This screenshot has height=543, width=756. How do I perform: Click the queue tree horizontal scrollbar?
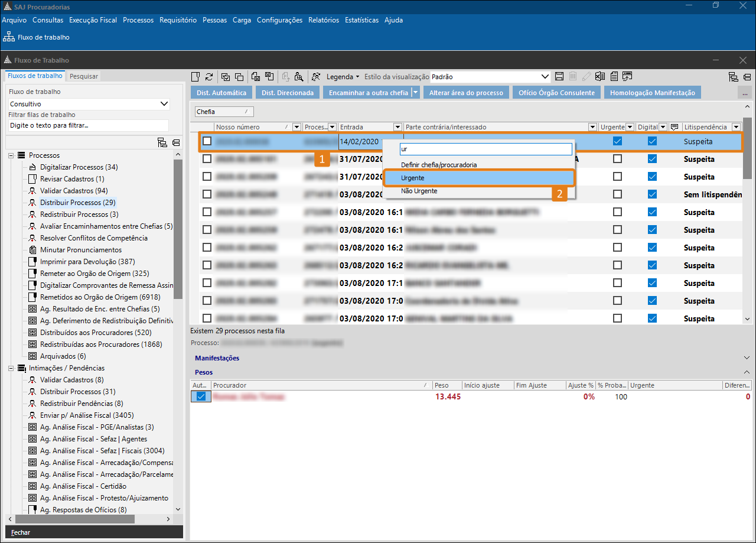(75, 519)
